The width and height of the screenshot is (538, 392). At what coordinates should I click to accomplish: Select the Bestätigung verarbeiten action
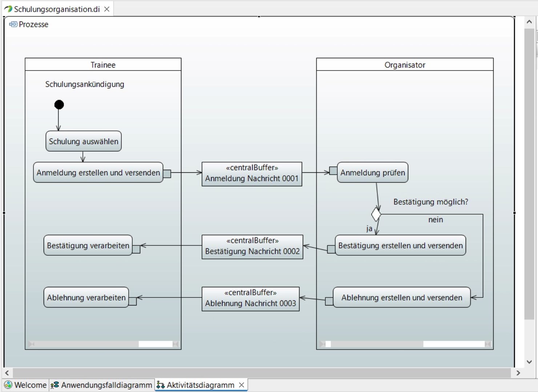(88, 245)
